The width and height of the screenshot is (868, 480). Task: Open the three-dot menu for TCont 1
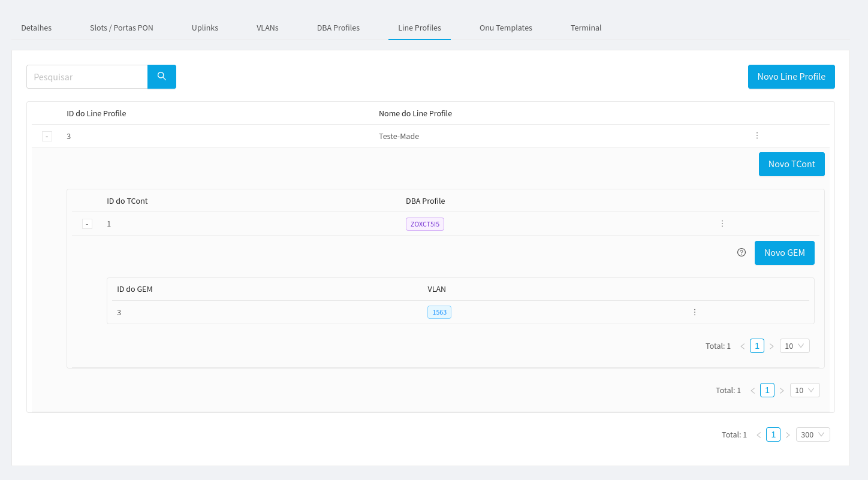tap(722, 224)
